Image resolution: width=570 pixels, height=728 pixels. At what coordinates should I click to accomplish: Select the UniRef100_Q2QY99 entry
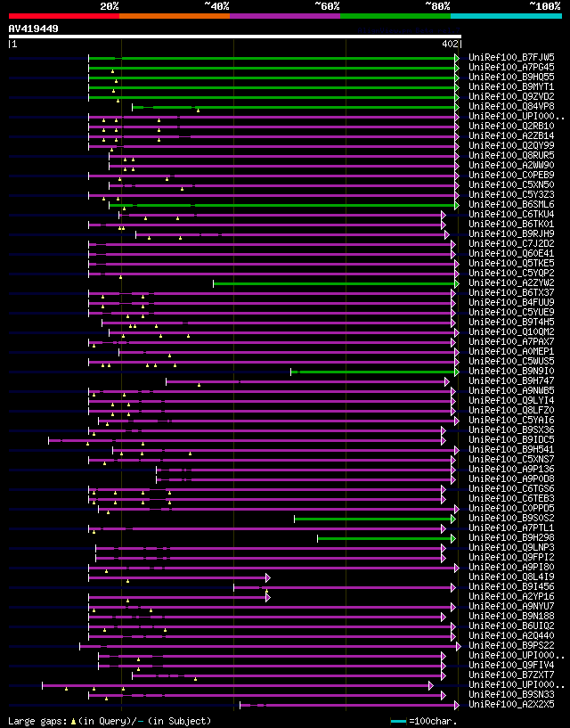point(511,146)
